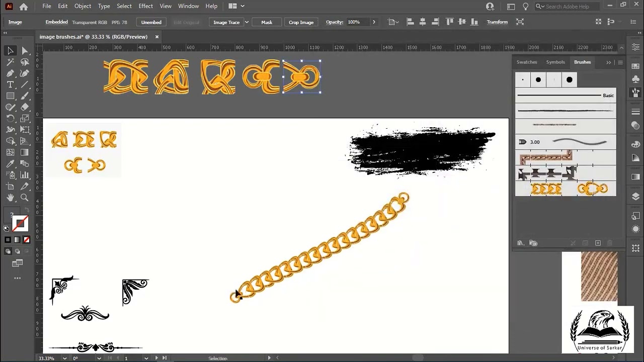This screenshot has height=362, width=644.
Task: Expand the Opacity slider arrow
Action: pyautogui.click(x=373, y=22)
